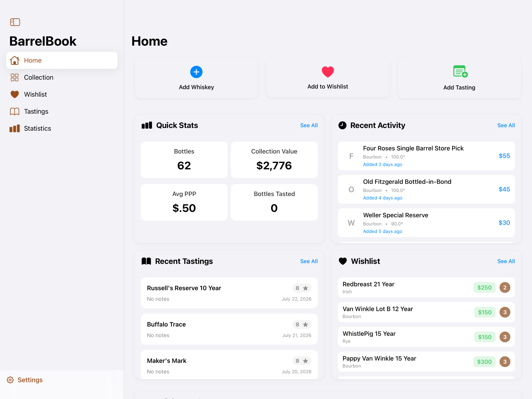532x399 pixels.
Task: Click See All in Recent Tastings
Action: click(x=309, y=261)
